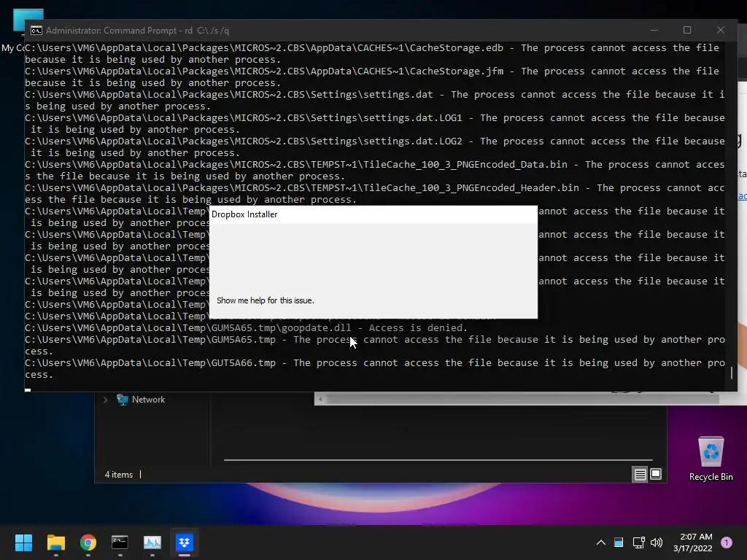Click 'Show me help for this issue' link
Viewport: 747px width, 560px height.
point(266,300)
